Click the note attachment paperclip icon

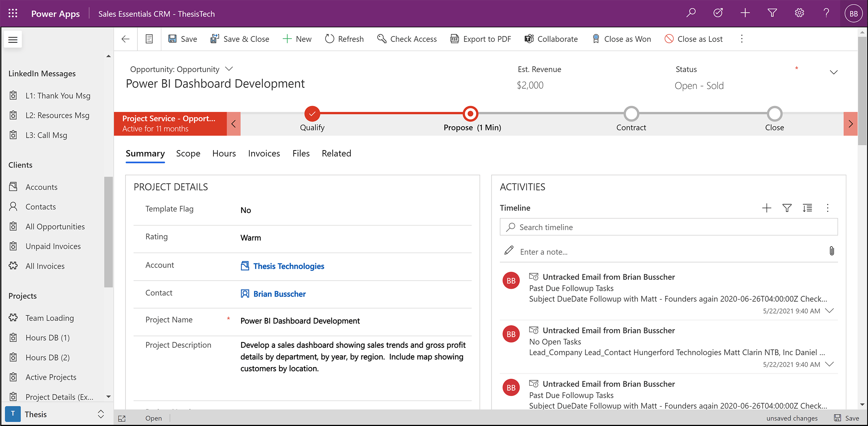click(x=831, y=251)
